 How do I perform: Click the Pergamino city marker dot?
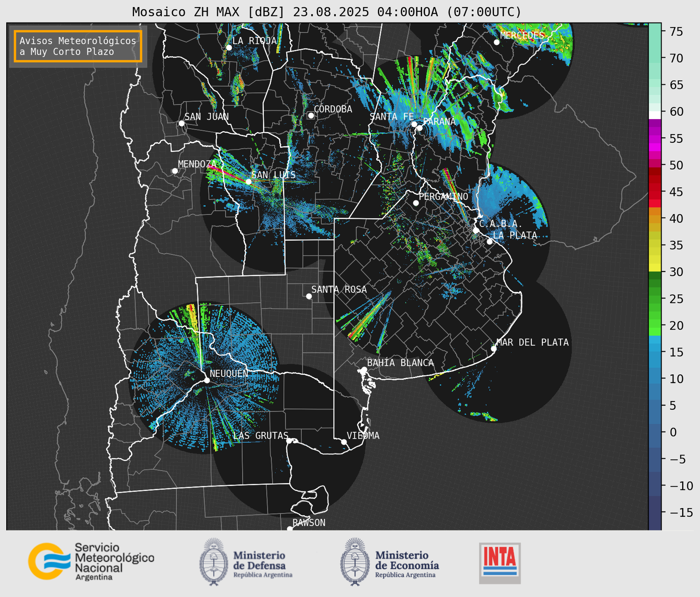(416, 203)
